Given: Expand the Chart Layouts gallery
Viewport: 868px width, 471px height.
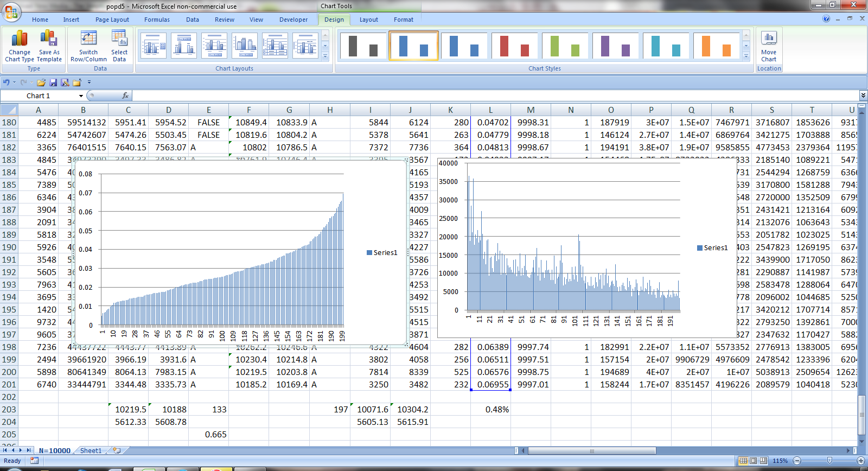Looking at the screenshot, I should (325, 56).
